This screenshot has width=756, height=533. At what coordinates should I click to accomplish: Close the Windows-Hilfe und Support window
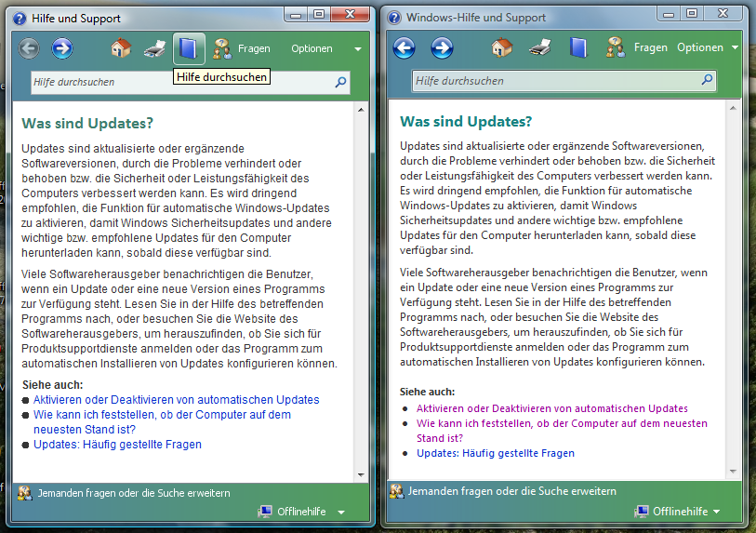pyautogui.click(x=723, y=14)
